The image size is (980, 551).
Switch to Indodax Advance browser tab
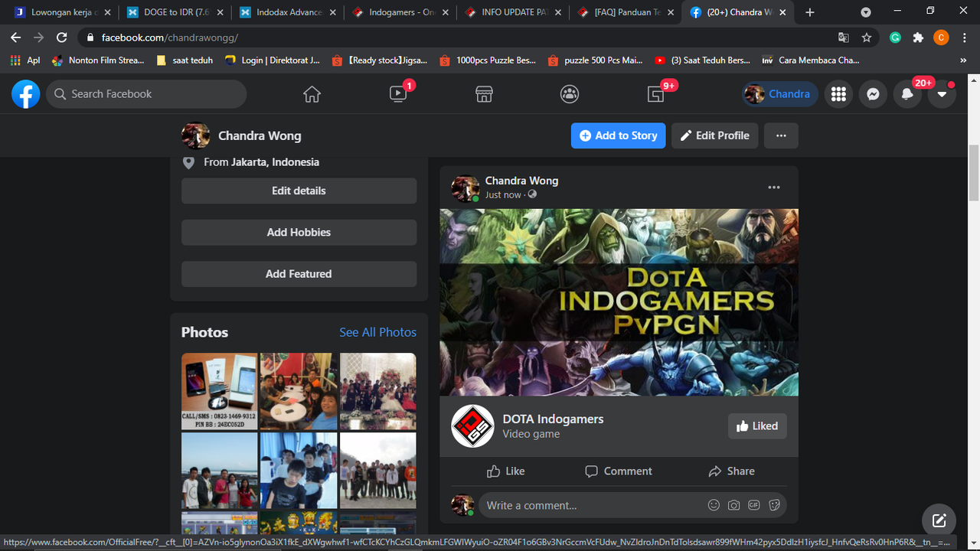tap(287, 12)
